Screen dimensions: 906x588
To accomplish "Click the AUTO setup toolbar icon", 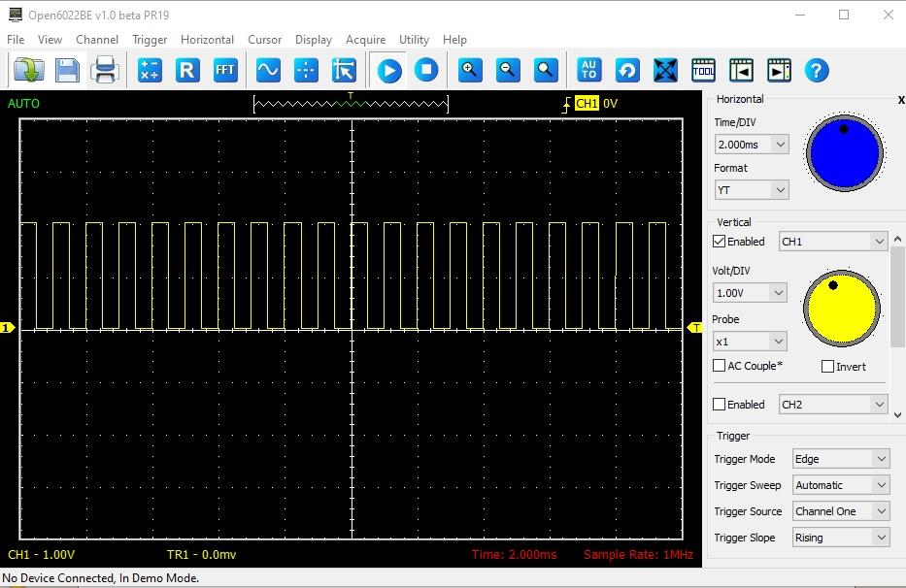I will point(588,70).
